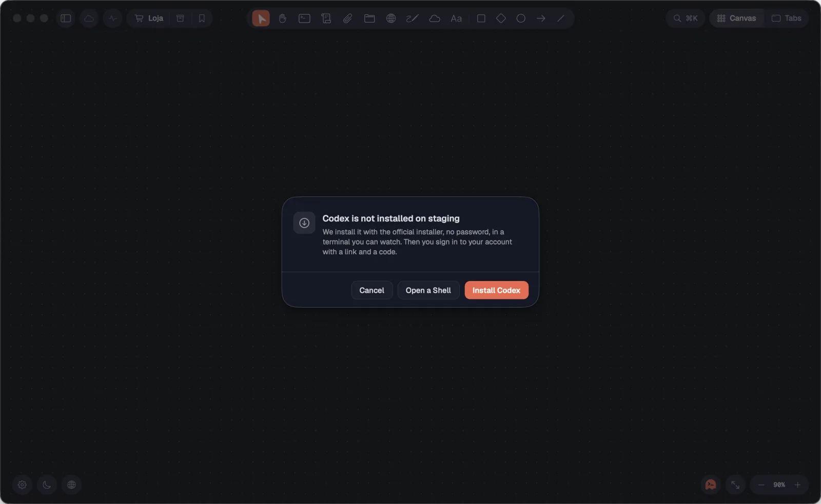Select the rectangle shape tool

[x=481, y=18]
